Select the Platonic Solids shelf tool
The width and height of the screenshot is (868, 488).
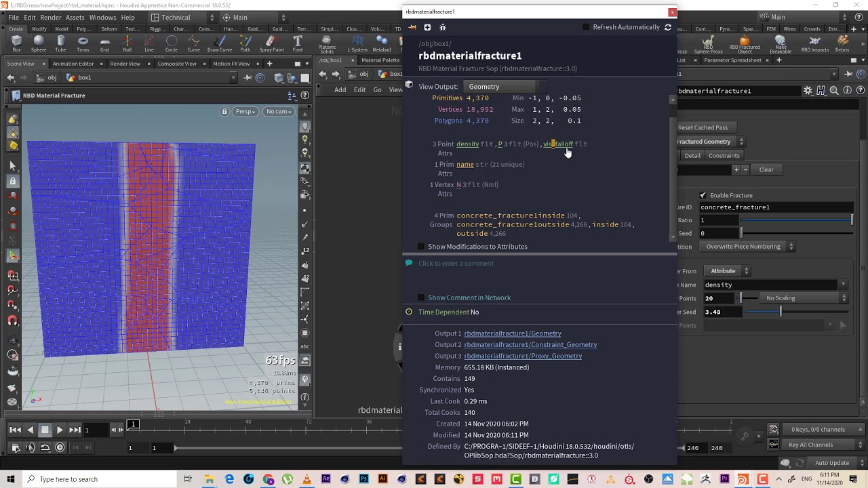pos(327,45)
